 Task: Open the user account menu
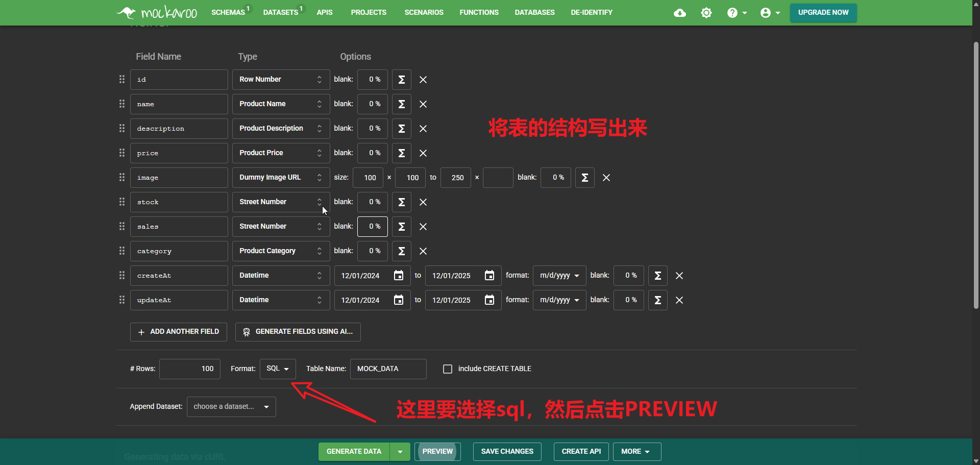coord(770,13)
